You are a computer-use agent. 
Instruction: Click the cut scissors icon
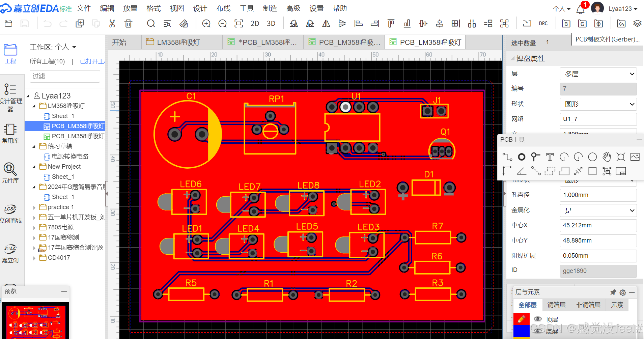[112, 24]
